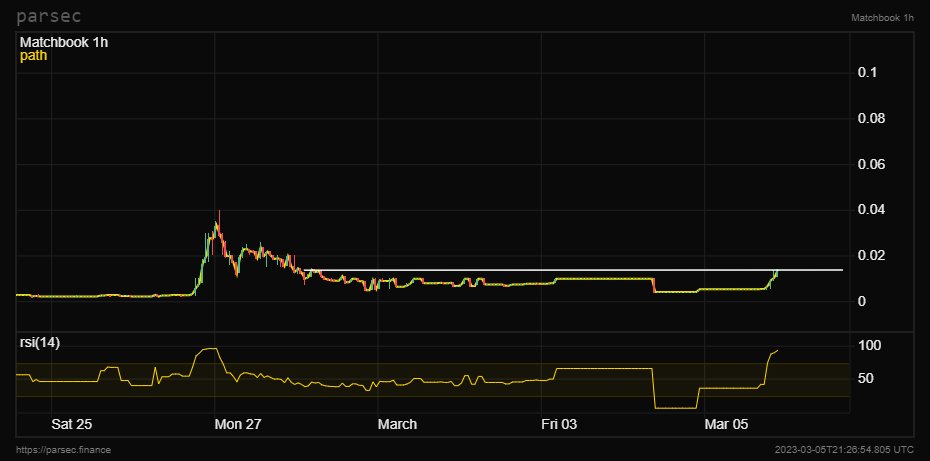Click the 'Mar 05' date label
This screenshot has height=461, width=930.
(x=727, y=424)
